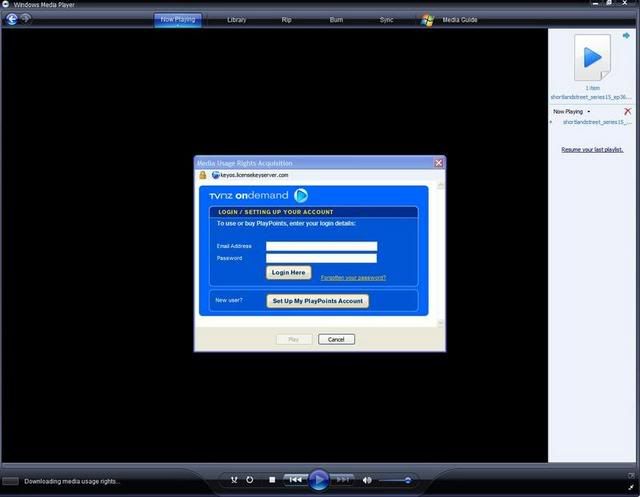
Task: Click the Resume your last playlist link
Action: [592, 149]
